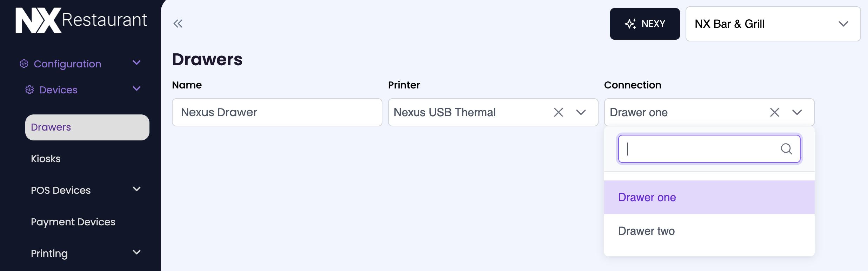Click the search magnifier in the dropdown

pyautogui.click(x=787, y=149)
